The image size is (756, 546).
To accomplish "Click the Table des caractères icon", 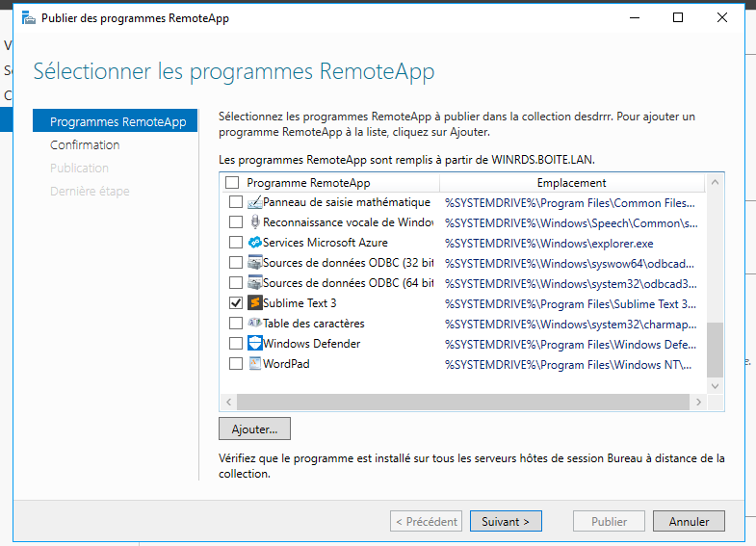I will (255, 324).
